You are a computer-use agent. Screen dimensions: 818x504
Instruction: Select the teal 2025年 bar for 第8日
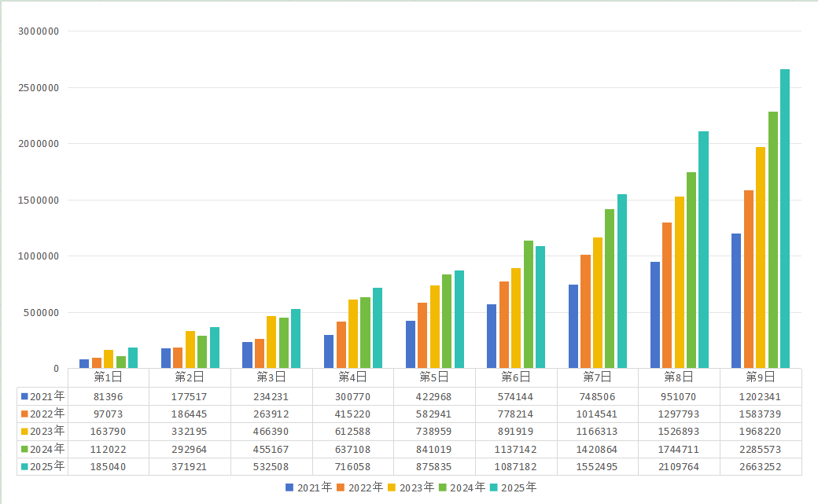[703, 250]
